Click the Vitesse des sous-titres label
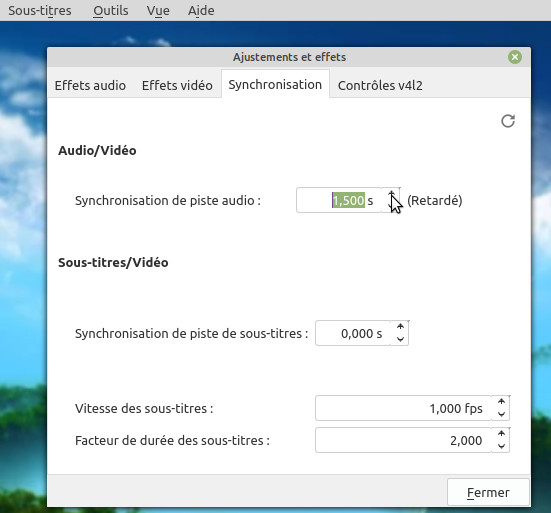 click(144, 408)
